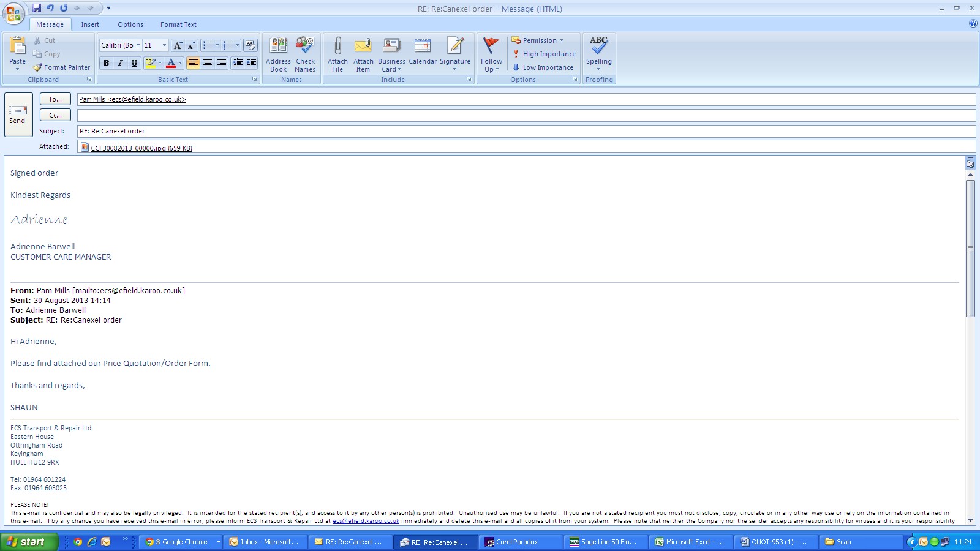Mark the message as High Importance
980x551 pixels.
545,54
